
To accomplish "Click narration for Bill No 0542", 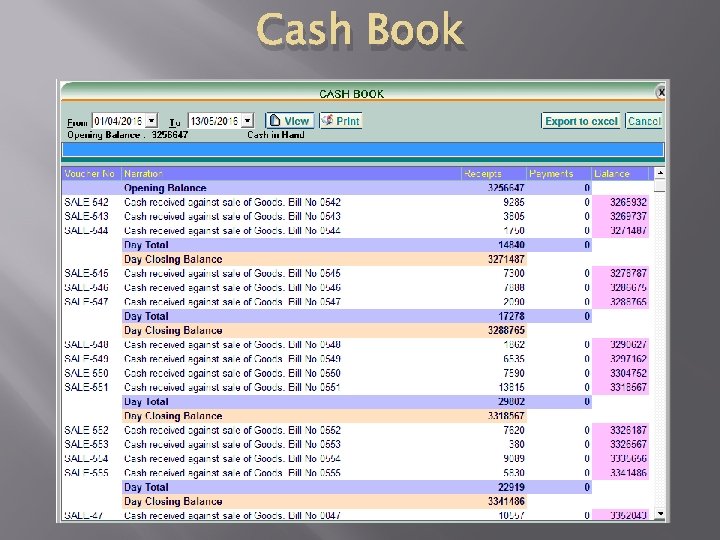I will (232, 202).
